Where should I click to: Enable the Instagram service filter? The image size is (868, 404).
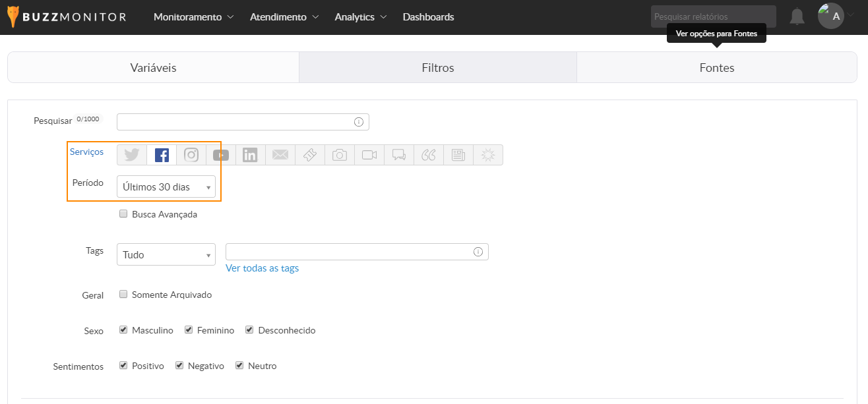191,155
